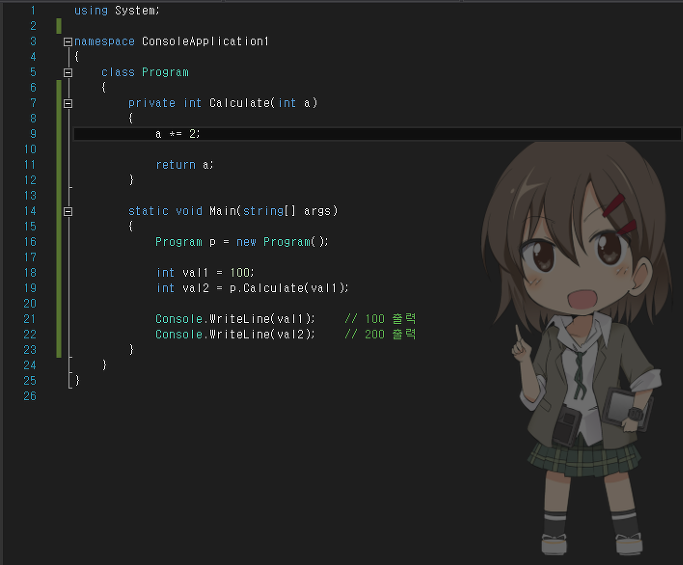Click the 'void' keyword on line 14
Viewport: 683px width, 565px height.
tap(189, 211)
